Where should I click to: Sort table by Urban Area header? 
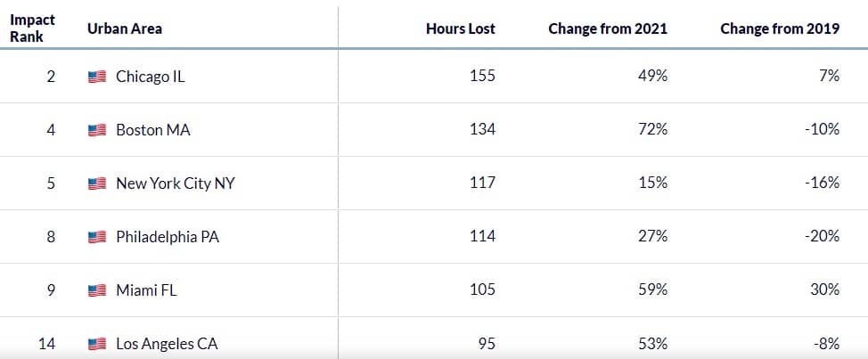click(125, 29)
